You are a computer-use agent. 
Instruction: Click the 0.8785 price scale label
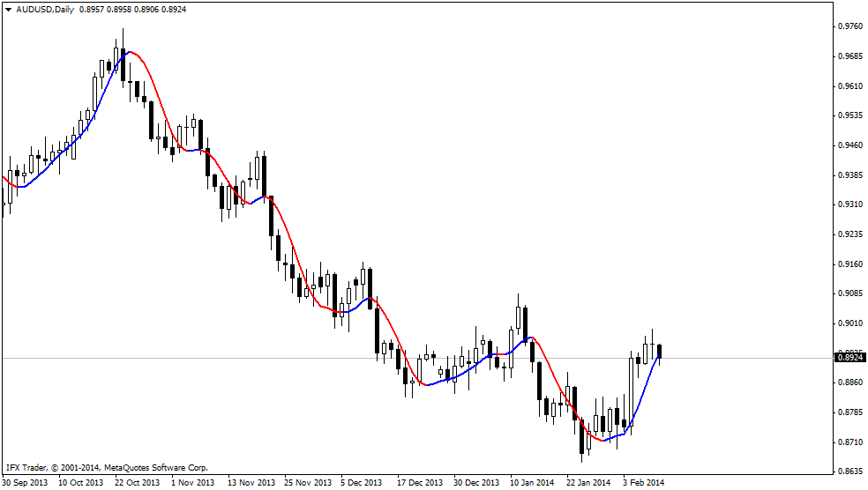(x=849, y=412)
